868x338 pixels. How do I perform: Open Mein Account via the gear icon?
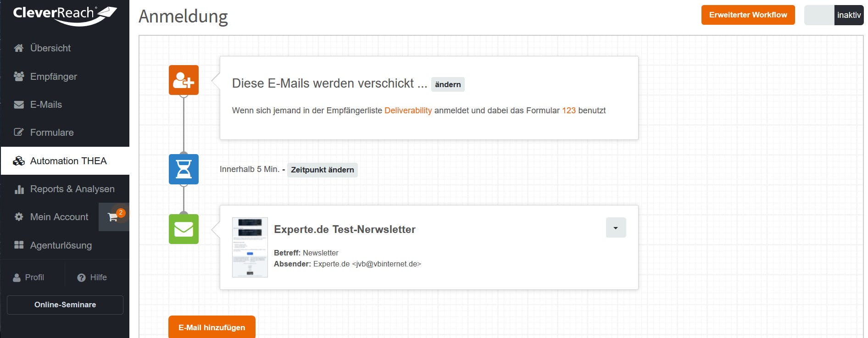tap(18, 216)
